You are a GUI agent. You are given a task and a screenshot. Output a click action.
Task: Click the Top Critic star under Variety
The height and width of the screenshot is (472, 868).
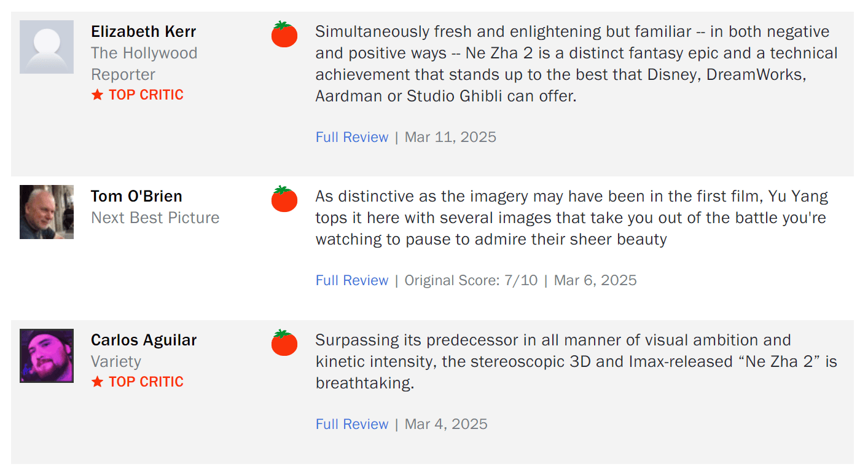tap(97, 382)
